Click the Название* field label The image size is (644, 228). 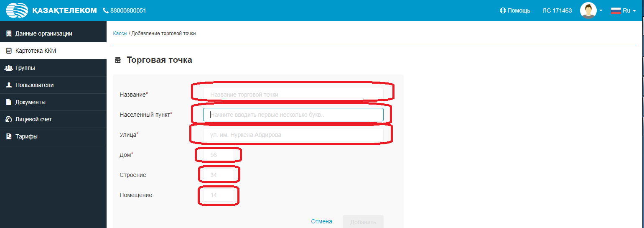pyautogui.click(x=134, y=95)
